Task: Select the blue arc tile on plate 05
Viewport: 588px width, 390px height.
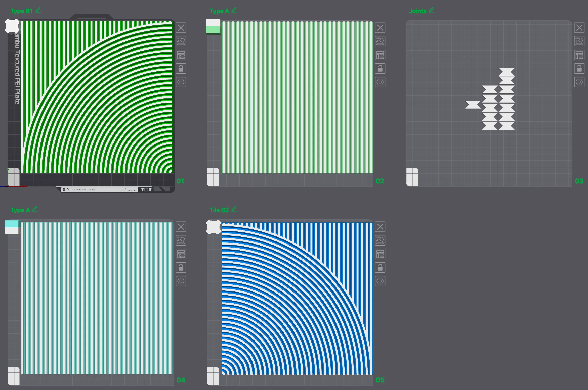Action: (x=297, y=299)
